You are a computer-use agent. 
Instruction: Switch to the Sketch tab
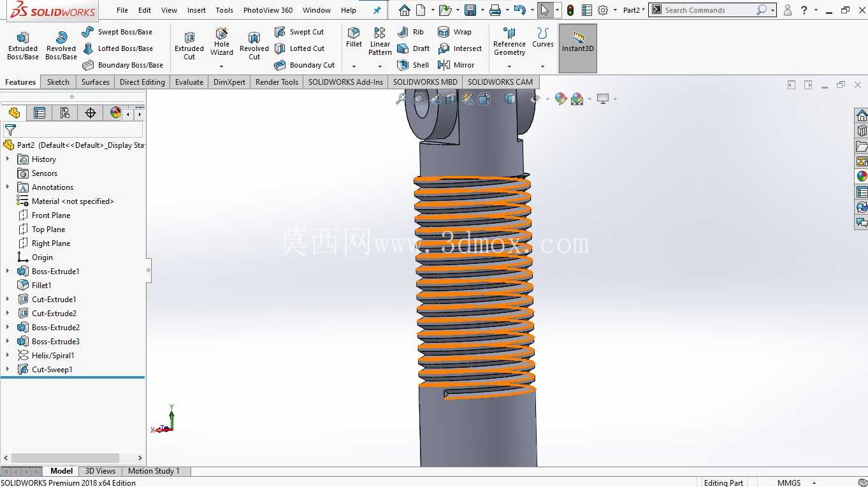58,82
